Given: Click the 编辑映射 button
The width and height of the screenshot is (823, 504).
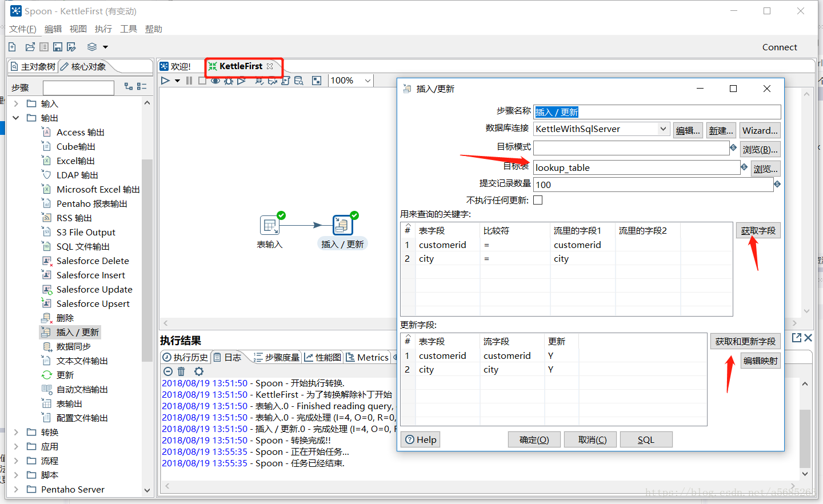Looking at the screenshot, I should click(x=760, y=361).
